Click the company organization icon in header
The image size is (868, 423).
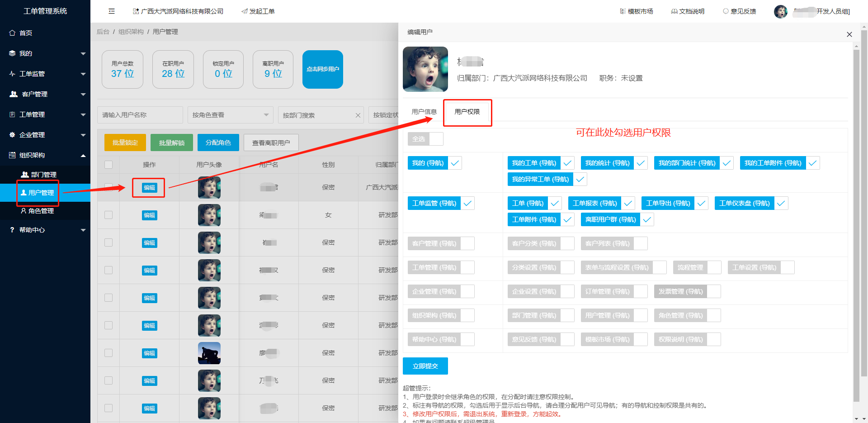(136, 11)
